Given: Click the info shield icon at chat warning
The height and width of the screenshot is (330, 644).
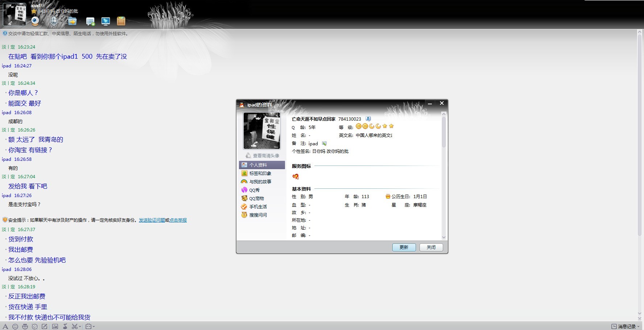Looking at the screenshot, I should tap(5, 33).
